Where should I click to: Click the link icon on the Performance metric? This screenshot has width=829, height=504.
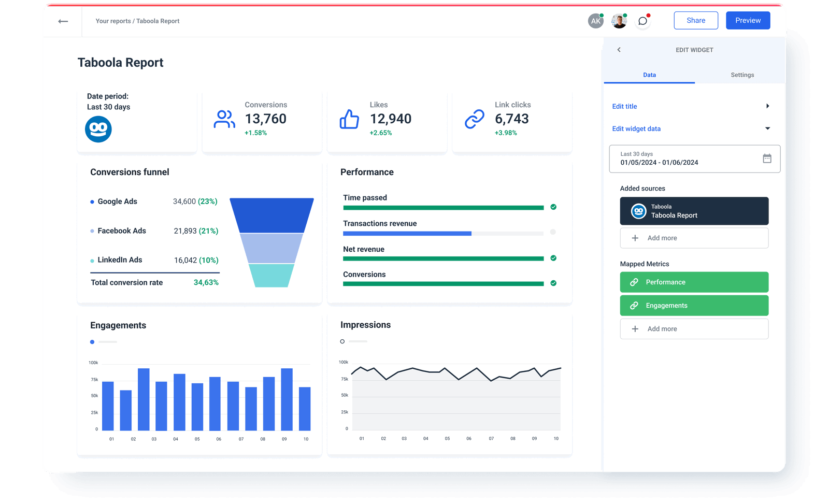pos(634,282)
